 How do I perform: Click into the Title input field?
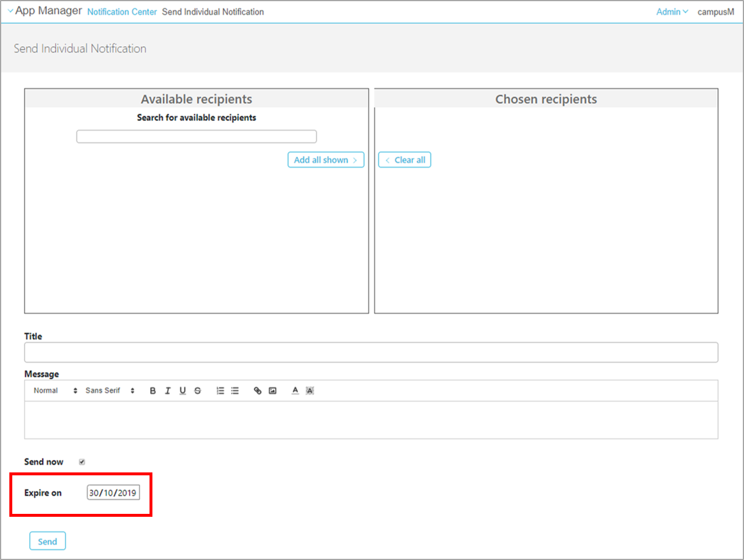click(371, 353)
